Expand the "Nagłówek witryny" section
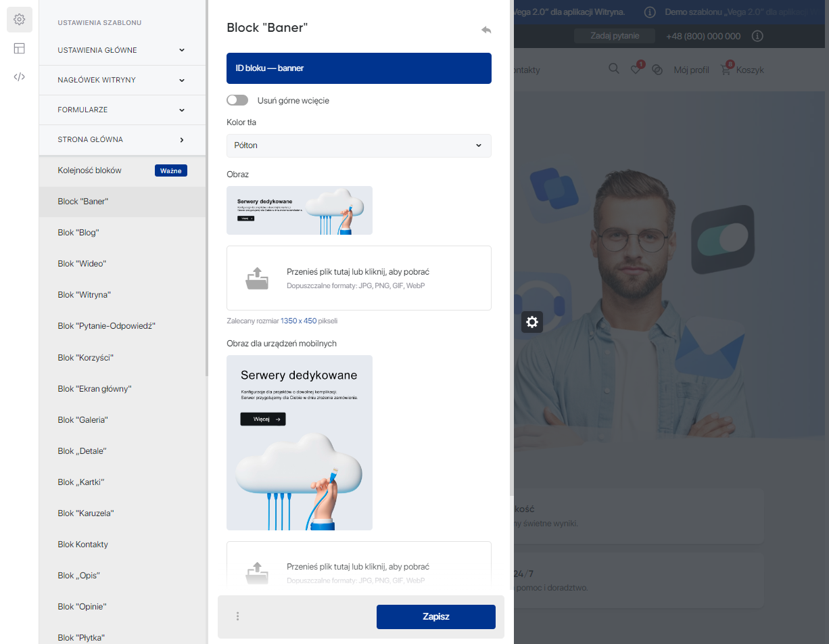Image resolution: width=829 pixels, height=644 pixels. [x=122, y=80]
